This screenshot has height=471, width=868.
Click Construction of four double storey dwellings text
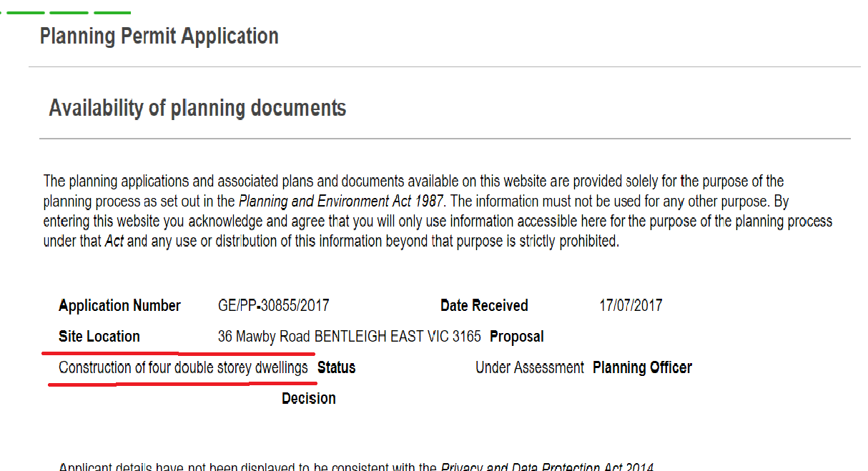click(x=183, y=368)
